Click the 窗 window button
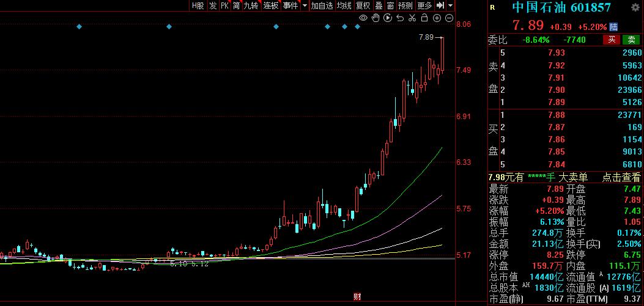This screenshot has height=306, width=644. 390,5
